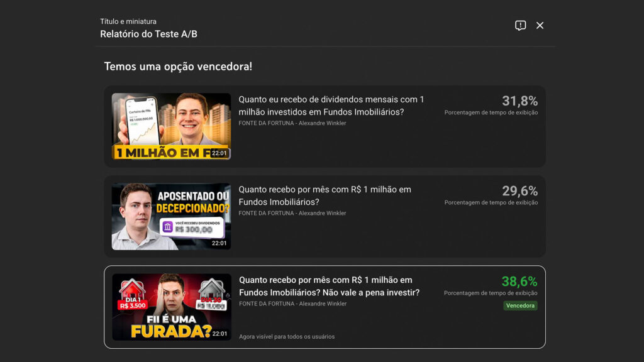Click the dividend notification icon in second thumbnail
The width and height of the screenshot is (644, 362).
pos(168,227)
